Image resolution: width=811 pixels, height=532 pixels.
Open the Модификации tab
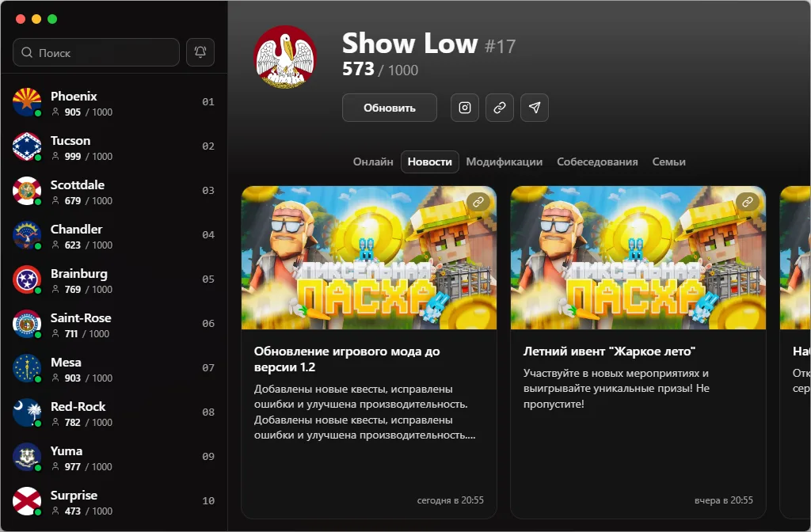pos(504,161)
